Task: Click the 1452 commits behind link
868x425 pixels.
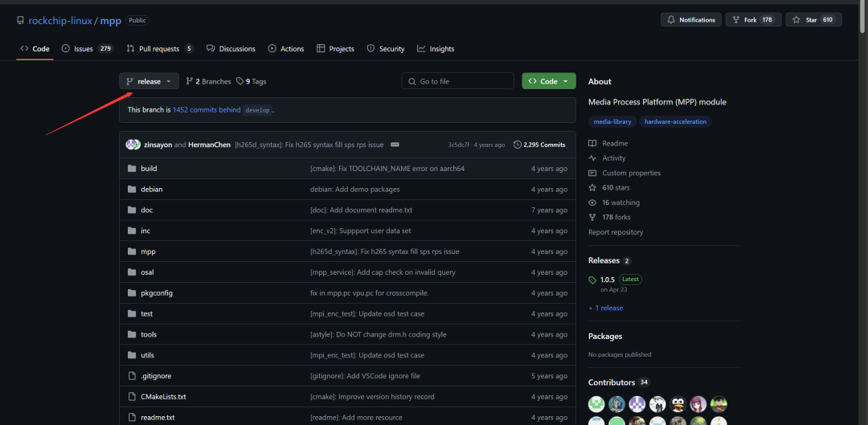Action: [x=207, y=110]
